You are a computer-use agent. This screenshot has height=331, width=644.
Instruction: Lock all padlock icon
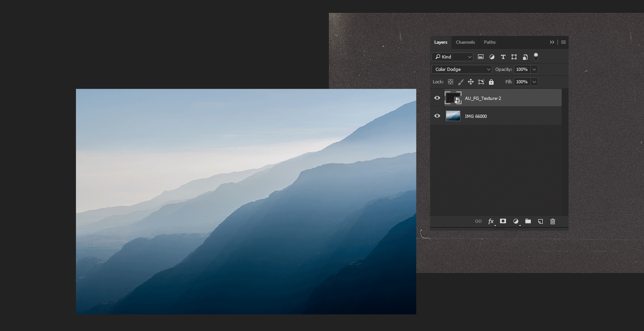coord(491,82)
